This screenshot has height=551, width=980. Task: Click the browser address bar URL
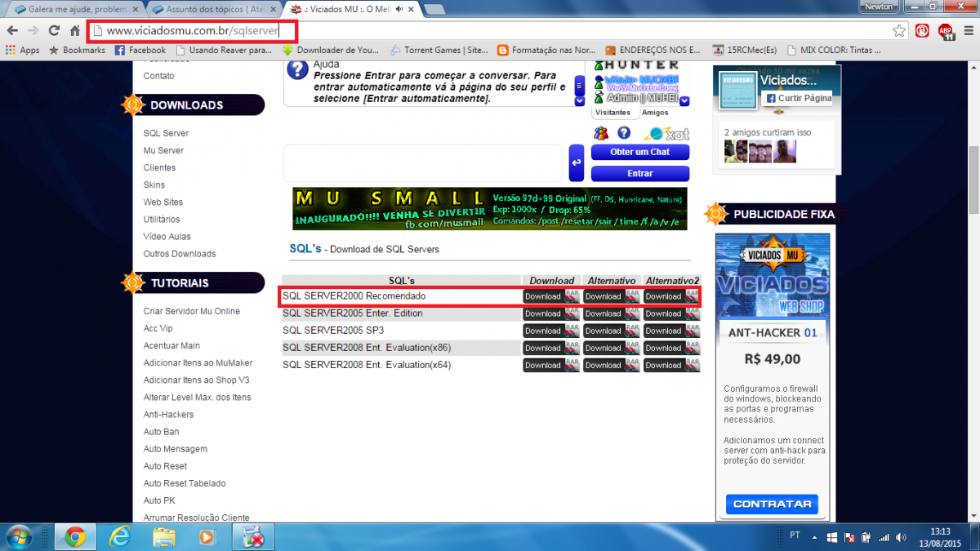[193, 31]
